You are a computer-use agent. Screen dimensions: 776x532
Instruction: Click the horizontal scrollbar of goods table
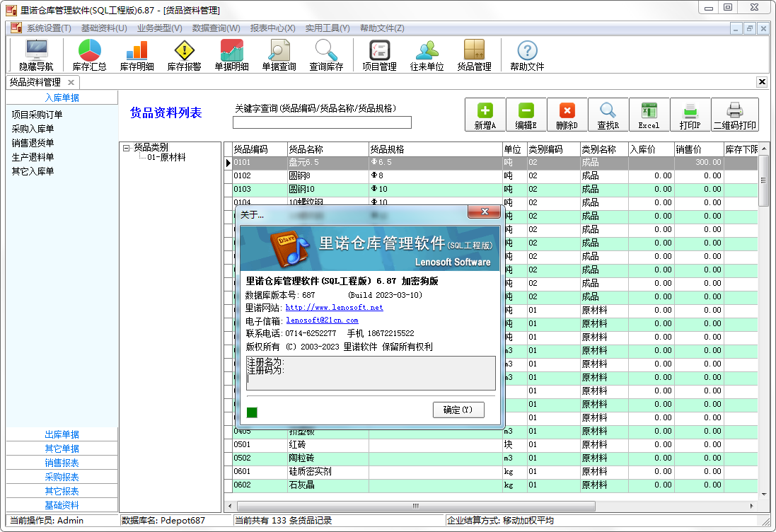(416, 507)
